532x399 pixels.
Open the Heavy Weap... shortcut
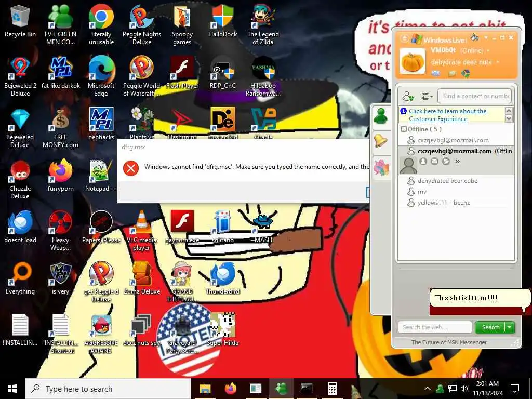(60, 231)
